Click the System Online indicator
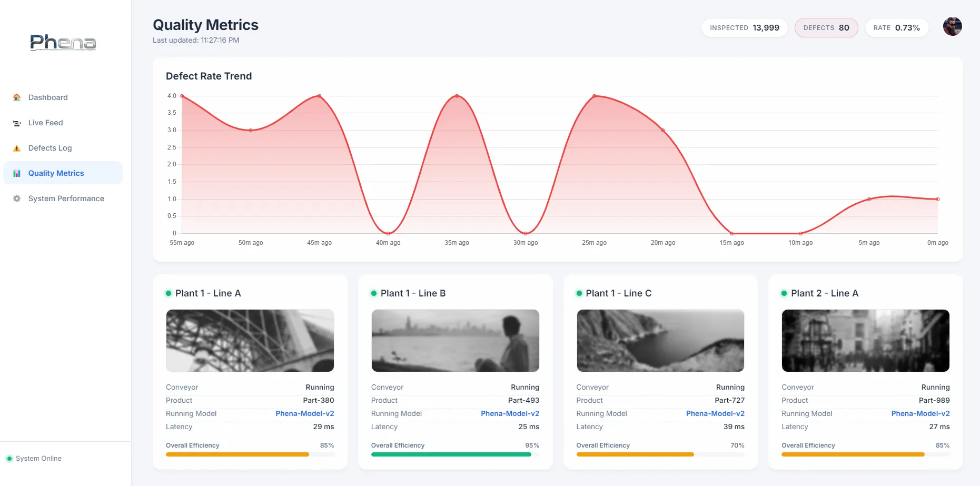This screenshot has width=980, height=486. click(34, 458)
